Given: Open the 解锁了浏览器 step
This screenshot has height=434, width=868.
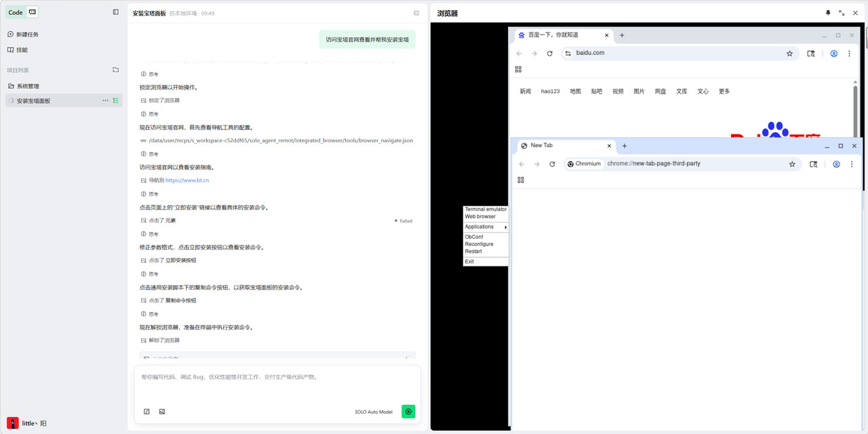Looking at the screenshot, I should (x=160, y=340).
